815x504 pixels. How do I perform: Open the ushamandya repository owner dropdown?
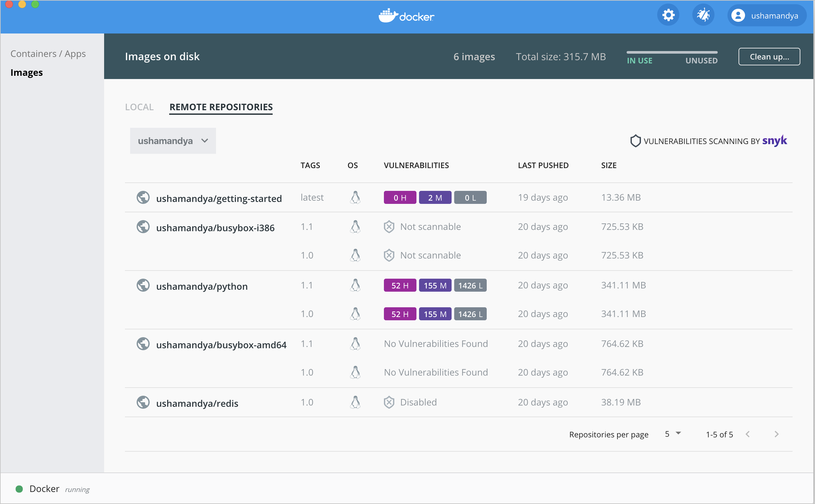tap(173, 141)
